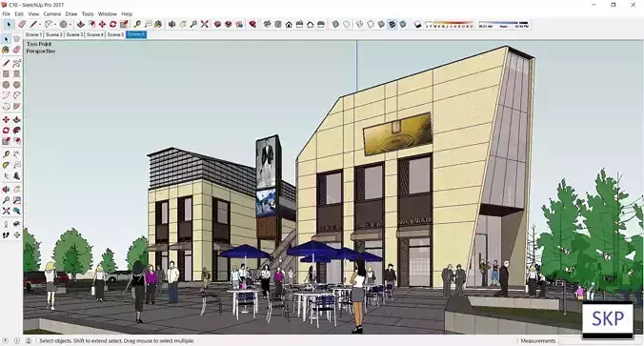644x346 pixels.
Task: Adjust the shadow time-of-day slider
Action: click(504, 25)
